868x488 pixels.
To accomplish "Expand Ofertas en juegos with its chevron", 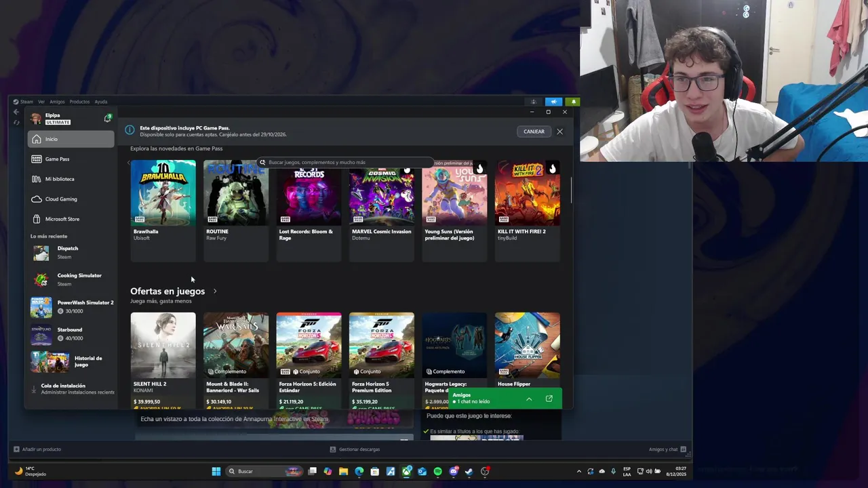I will coord(215,291).
